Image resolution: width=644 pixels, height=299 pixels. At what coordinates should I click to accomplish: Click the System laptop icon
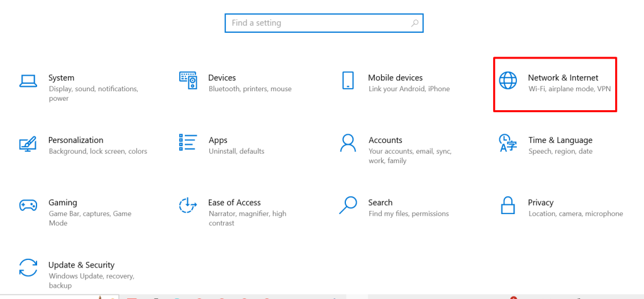[x=28, y=81]
